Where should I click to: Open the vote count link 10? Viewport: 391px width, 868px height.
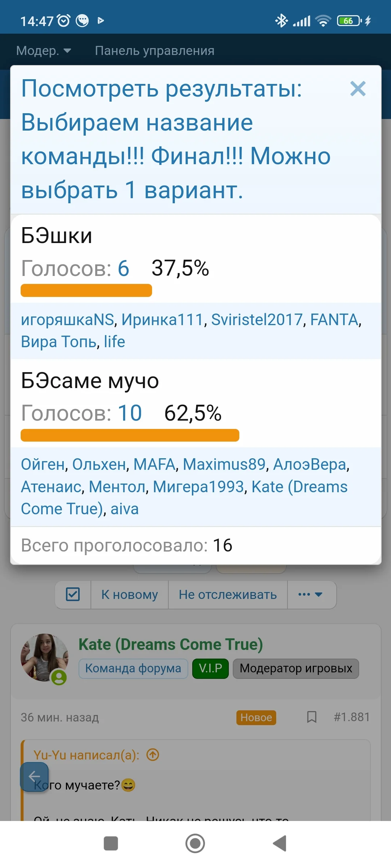coord(130,413)
